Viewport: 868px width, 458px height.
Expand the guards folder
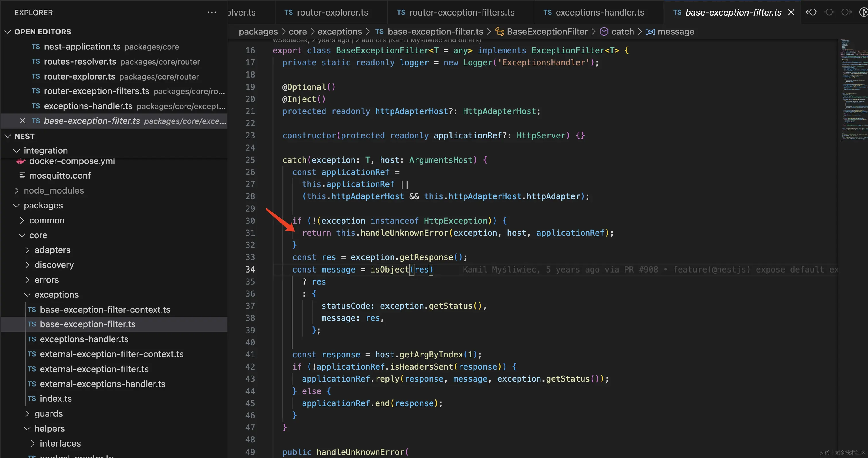(27, 413)
